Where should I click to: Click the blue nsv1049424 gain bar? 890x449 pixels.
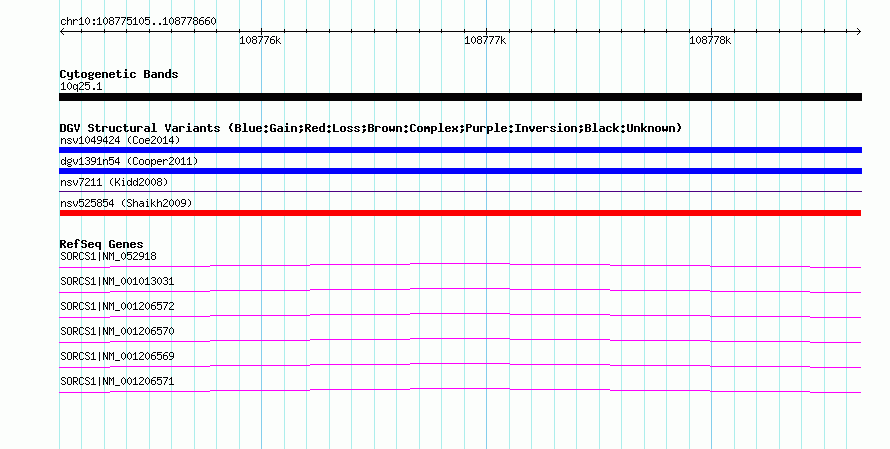(460, 150)
